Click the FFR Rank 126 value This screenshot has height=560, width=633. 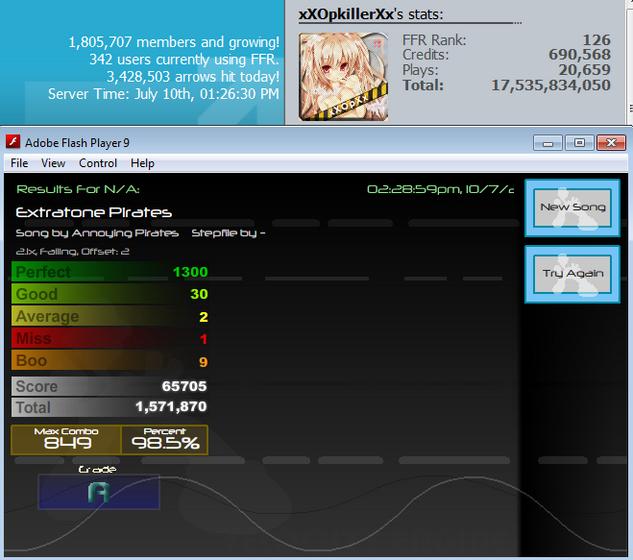coord(596,40)
